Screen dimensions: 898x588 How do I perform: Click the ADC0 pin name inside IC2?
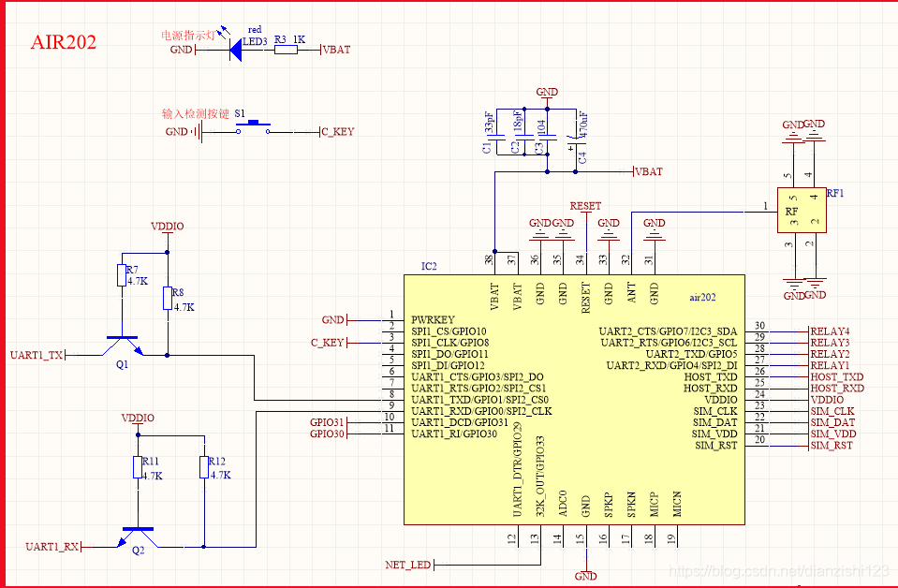click(x=563, y=503)
